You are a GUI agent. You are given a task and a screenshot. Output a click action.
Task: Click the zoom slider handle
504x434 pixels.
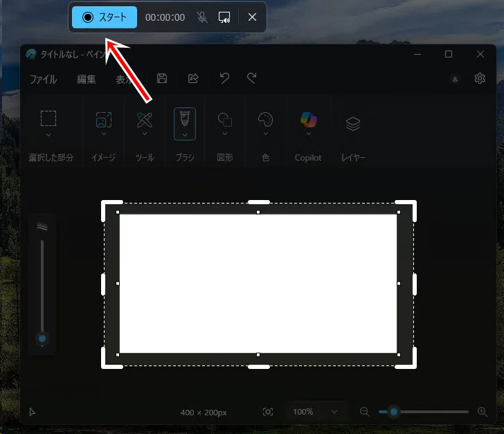[x=394, y=412]
